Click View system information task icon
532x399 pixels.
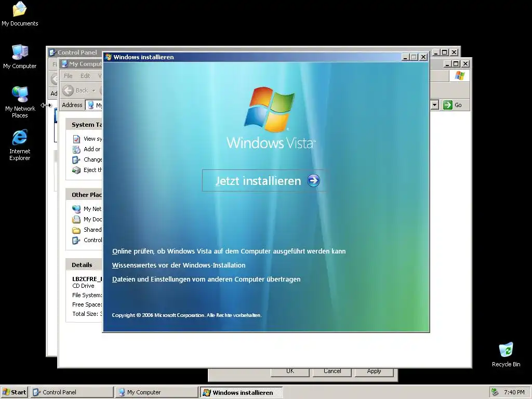76,139
